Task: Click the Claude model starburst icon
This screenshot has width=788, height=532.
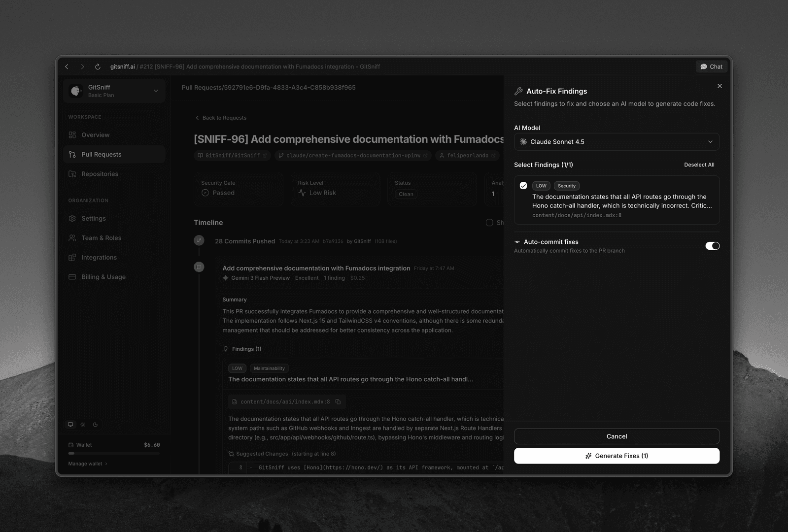Action: (x=523, y=142)
